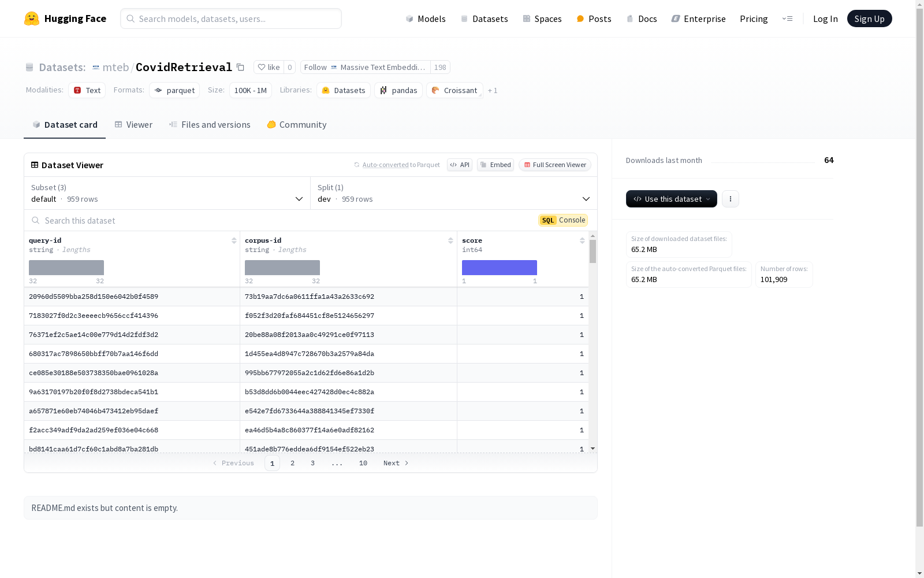Select the Datasets library tag

(344, 90)
